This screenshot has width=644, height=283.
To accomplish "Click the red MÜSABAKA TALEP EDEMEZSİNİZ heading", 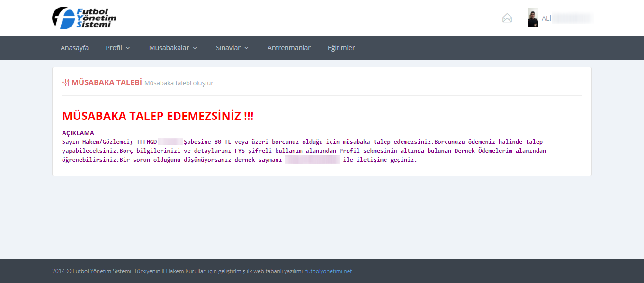I will 158,116.
